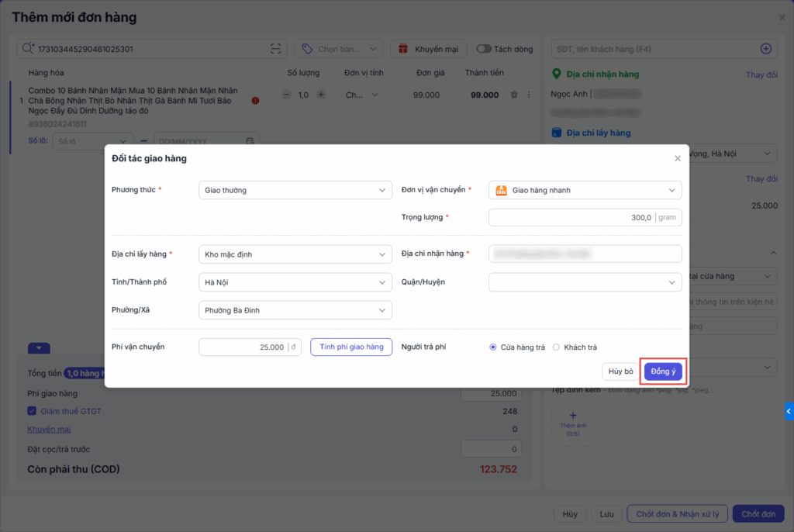The width and height of the screenshot is (794, 532).
Task: Click the Tính phí giao hàng button
Action: [351, 347]
